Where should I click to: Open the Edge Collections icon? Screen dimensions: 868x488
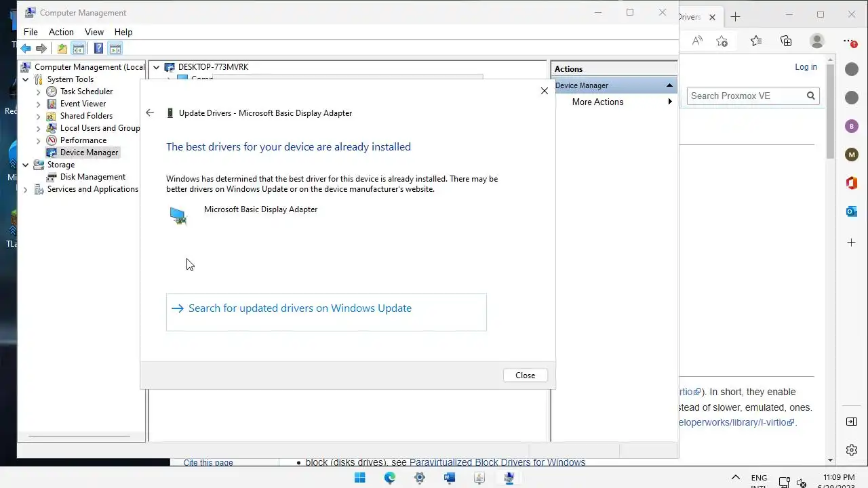(x=786, y=41)
